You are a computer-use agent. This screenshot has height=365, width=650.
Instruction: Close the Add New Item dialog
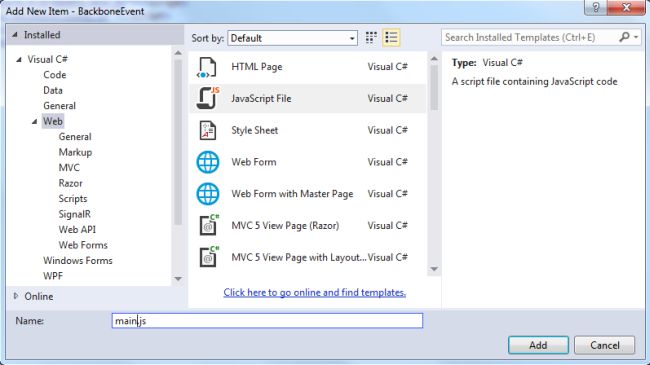(626, 7)
